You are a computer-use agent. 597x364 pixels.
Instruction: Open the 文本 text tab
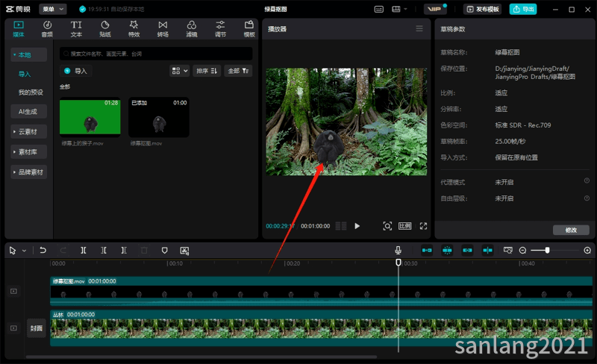coord(76,29)
